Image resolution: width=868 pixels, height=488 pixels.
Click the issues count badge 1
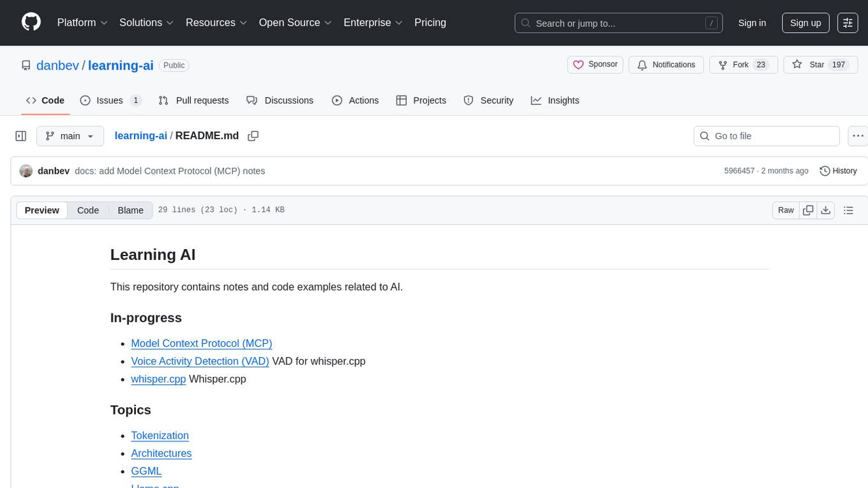(x=135, y=100)
